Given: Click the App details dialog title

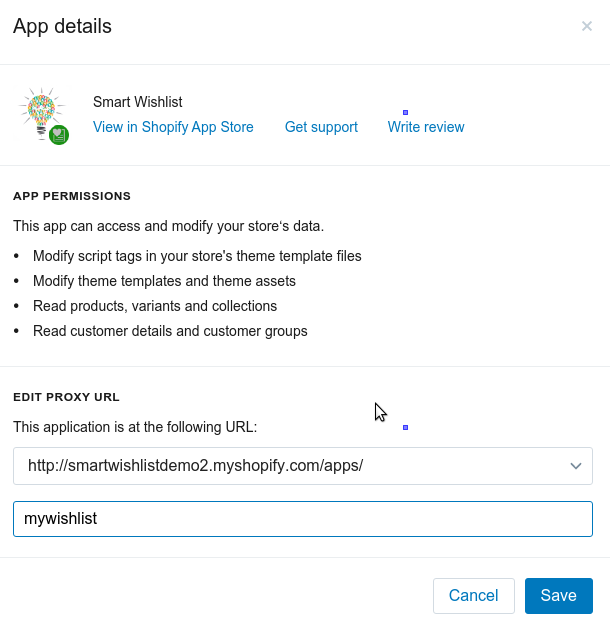Looking at the screenshot, I should (62, 27).
